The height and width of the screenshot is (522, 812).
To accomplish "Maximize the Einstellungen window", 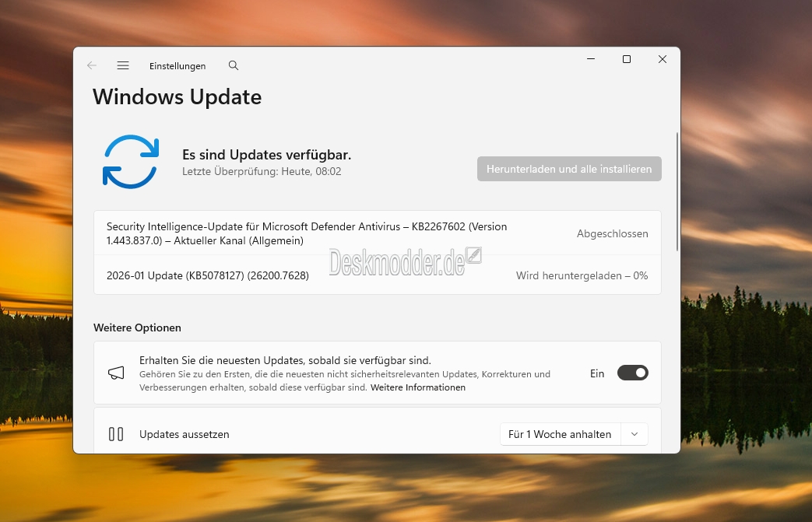I will pos(627,59).
